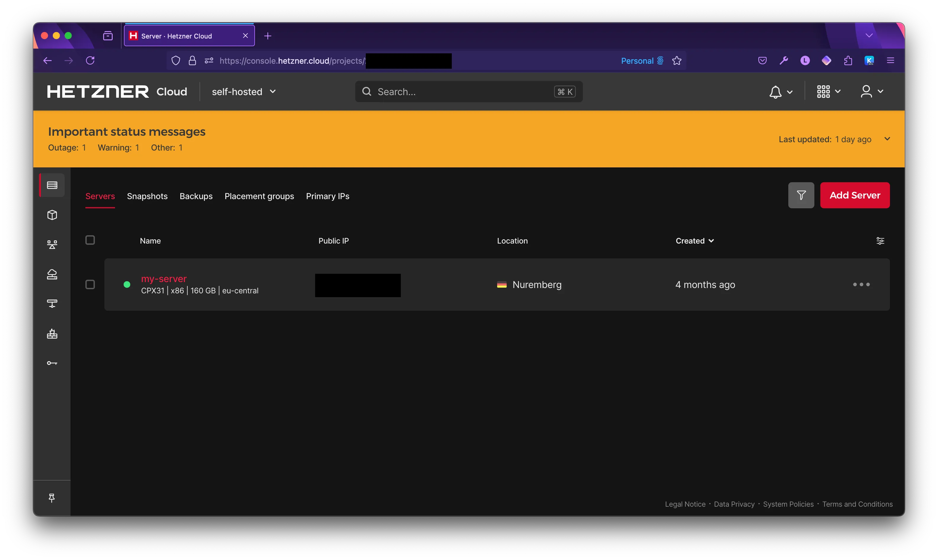Viewport: 938px width, 560px height.
Task: Open the my-server link
Action: (x=164, y=279)
